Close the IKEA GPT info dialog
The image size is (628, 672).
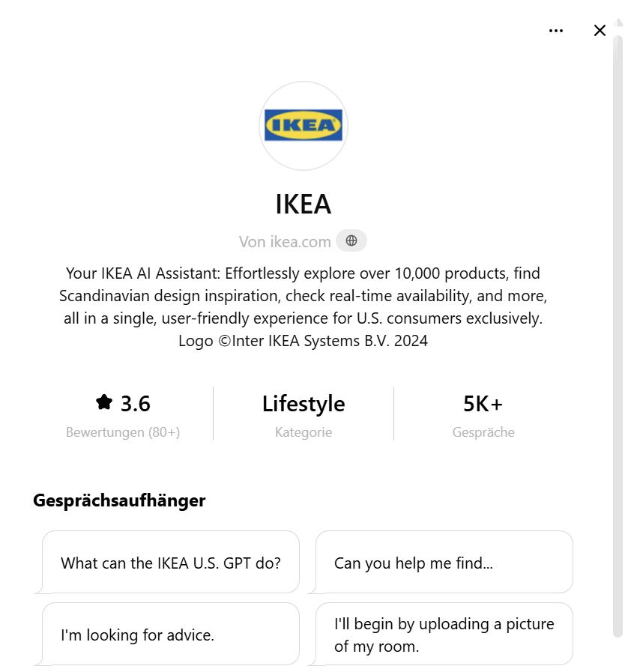click(x=600, y=31)
